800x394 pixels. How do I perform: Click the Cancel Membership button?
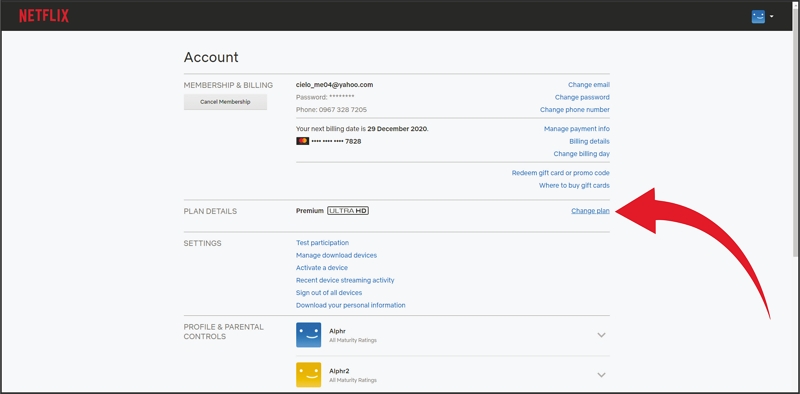coord(225,102)
